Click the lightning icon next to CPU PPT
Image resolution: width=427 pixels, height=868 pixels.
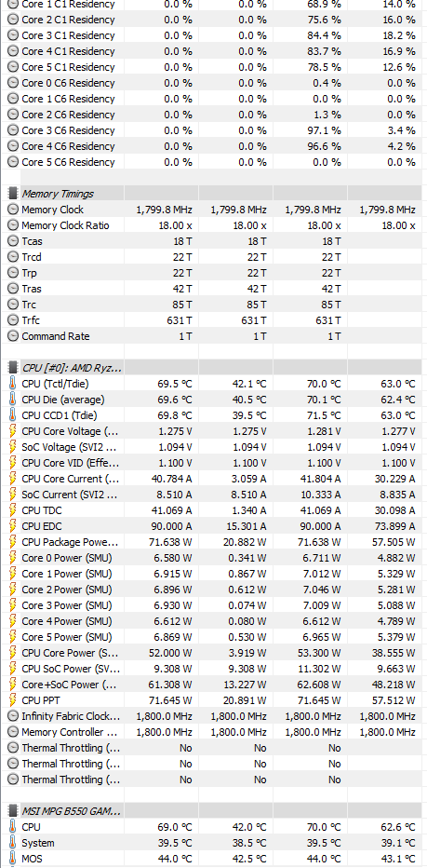13,700
